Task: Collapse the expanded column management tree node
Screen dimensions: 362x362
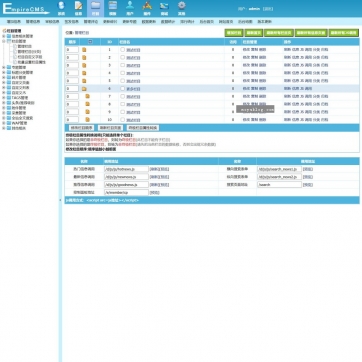Action: (4, 41)
